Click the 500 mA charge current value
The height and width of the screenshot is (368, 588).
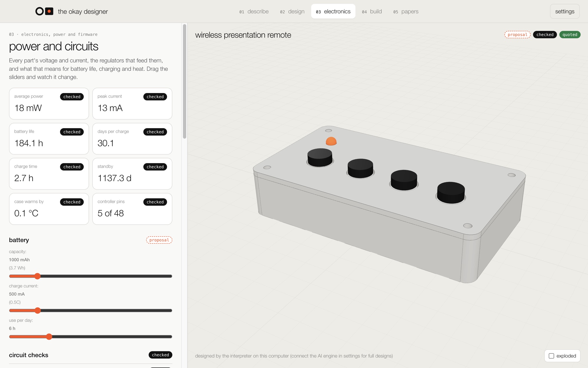[17, 294]
